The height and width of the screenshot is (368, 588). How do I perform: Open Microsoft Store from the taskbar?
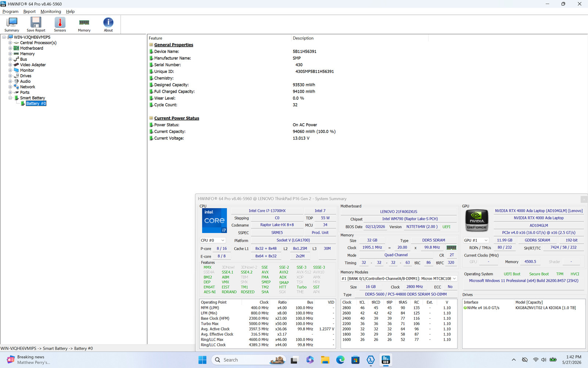coord(355,360)
